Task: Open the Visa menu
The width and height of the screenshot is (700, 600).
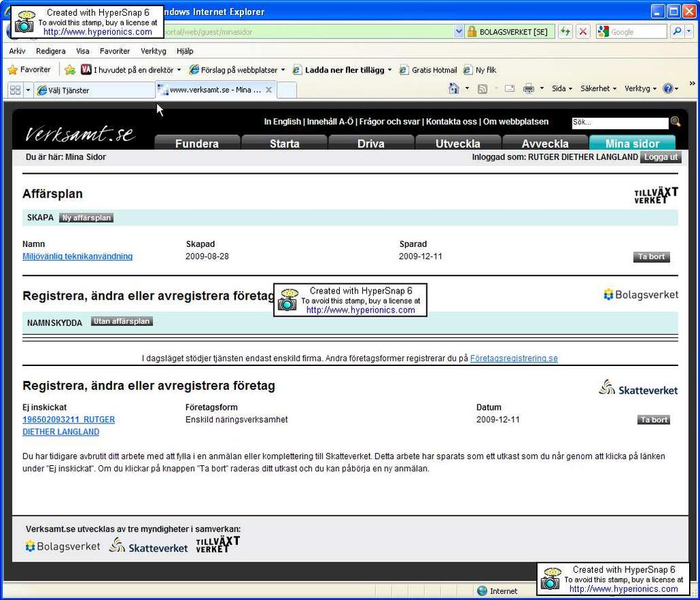Action: (x=83, y=51)
